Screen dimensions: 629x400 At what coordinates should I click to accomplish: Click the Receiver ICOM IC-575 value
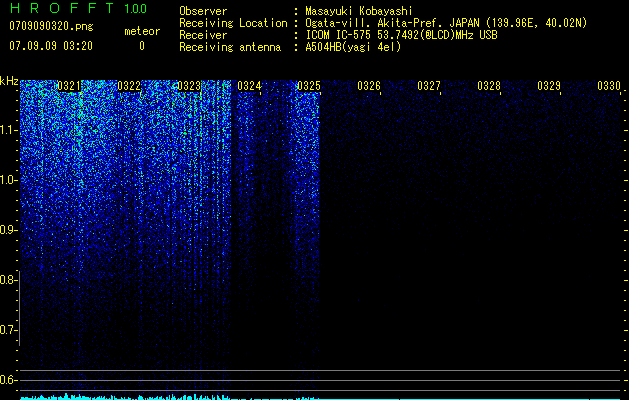pyautogui.click(x=401, y=35)
